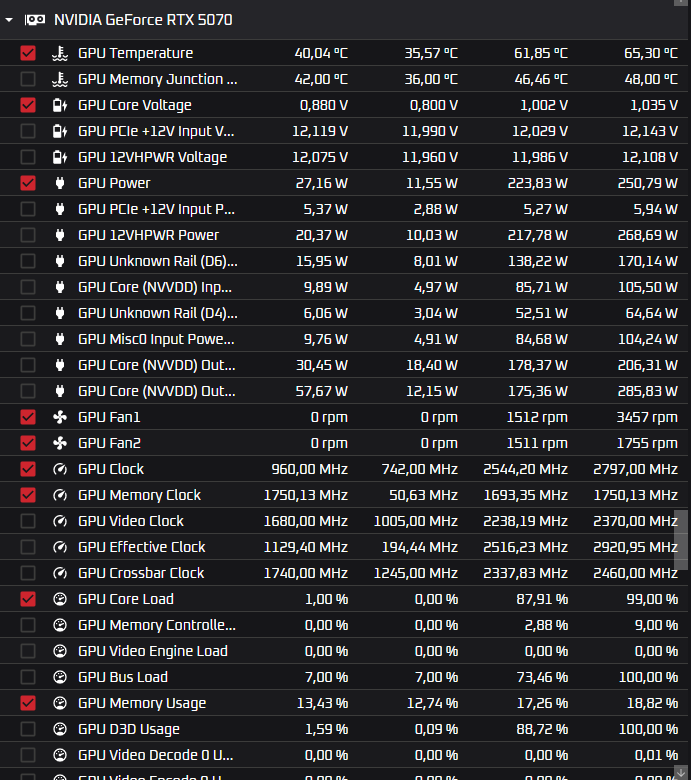Select the 65,30 °C temperature value
This screenshot has height=780, width=691.
[x=651, y=53]
